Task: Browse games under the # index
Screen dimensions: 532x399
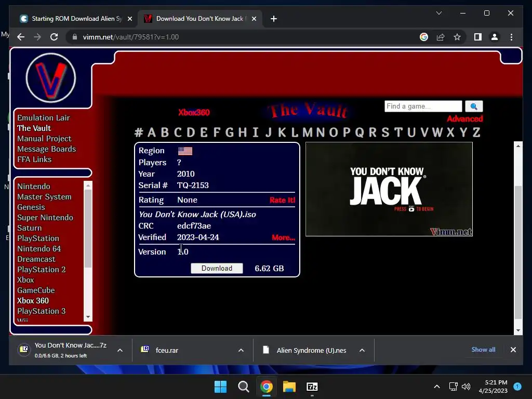Action: 138,132
